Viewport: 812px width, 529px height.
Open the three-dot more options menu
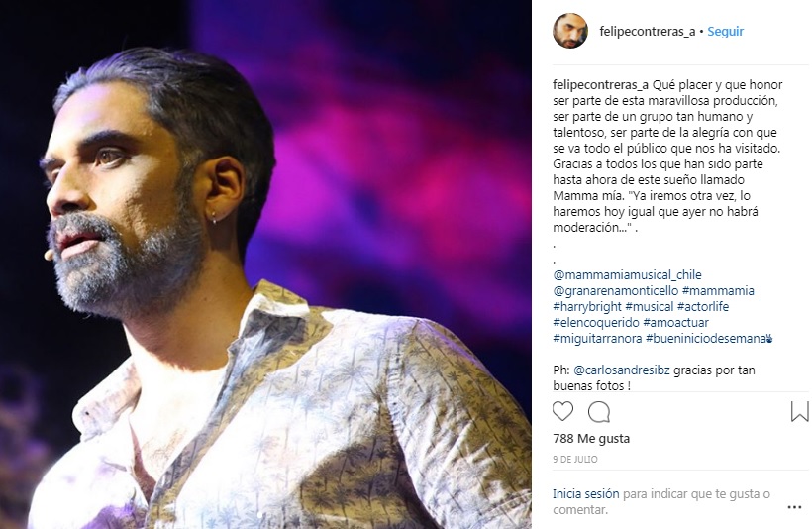point(794,507)
